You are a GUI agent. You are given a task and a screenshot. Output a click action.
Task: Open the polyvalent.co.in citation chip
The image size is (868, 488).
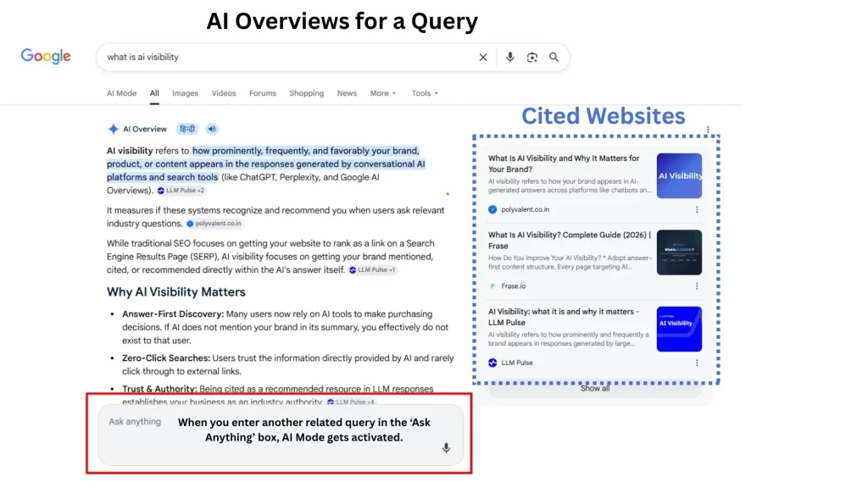(214, 224)
